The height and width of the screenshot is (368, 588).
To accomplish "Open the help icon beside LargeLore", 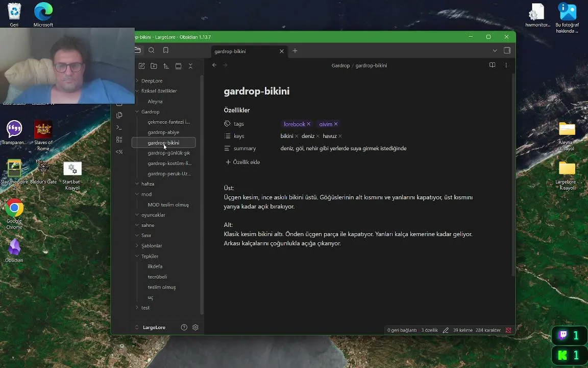I will 184,328.
